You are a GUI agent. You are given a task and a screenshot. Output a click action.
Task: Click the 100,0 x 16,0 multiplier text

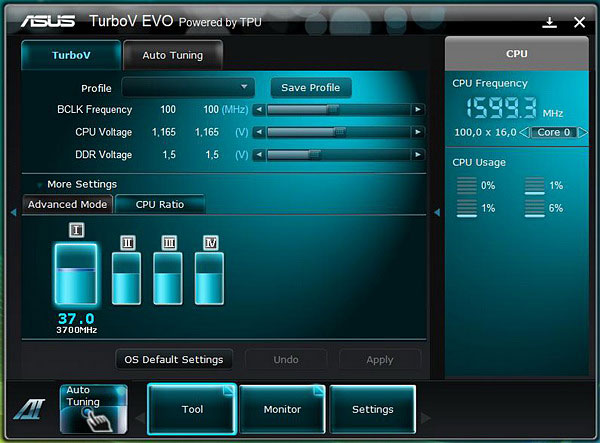coord(485,132)
